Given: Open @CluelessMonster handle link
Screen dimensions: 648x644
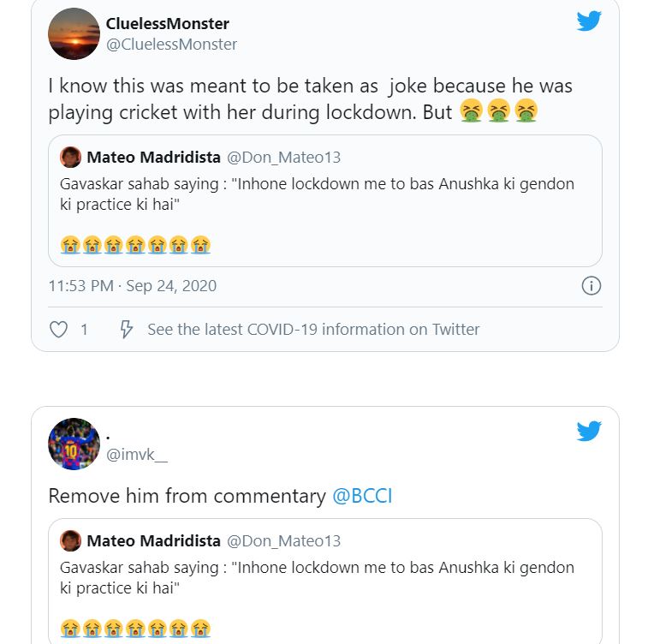Looking at the screenshot, I should (171, 44).
